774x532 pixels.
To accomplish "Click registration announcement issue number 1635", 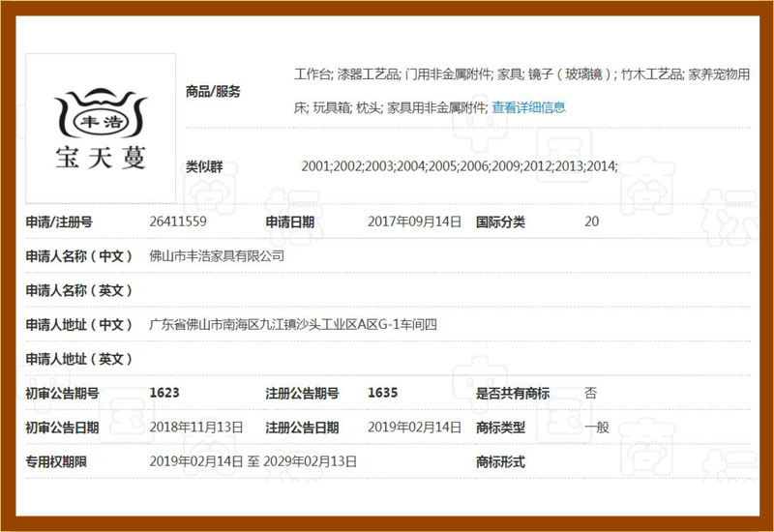I will point(382,393).
